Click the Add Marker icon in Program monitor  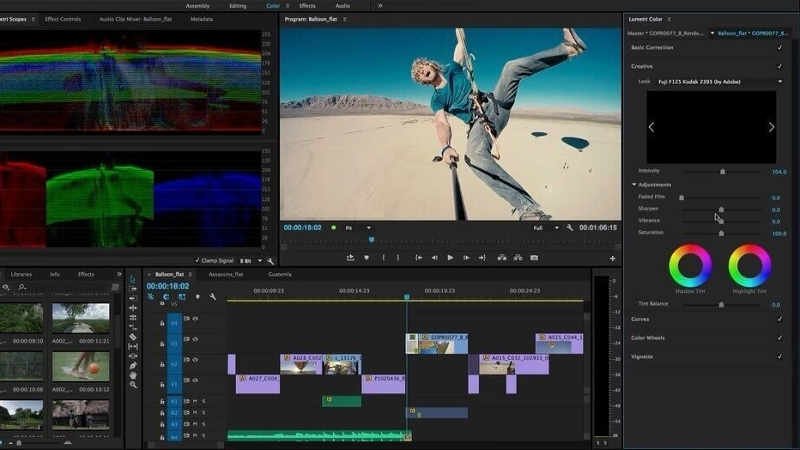366,258
